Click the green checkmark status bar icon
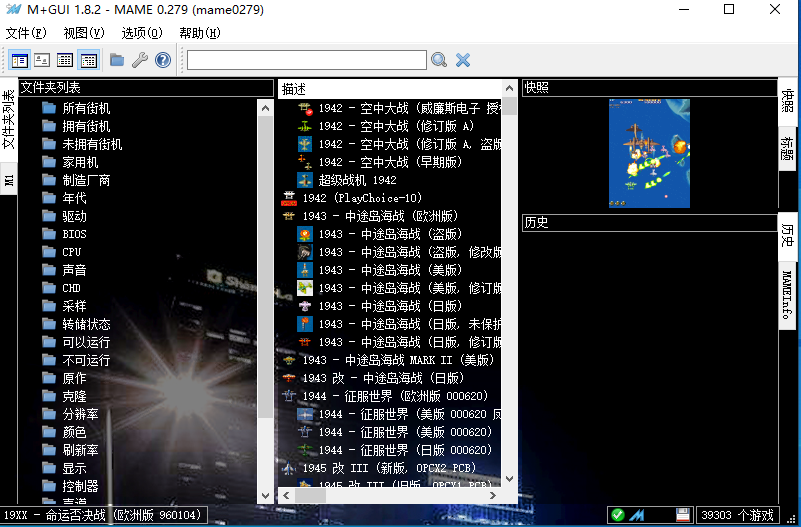801x527 pixels. tap(618, 515)
